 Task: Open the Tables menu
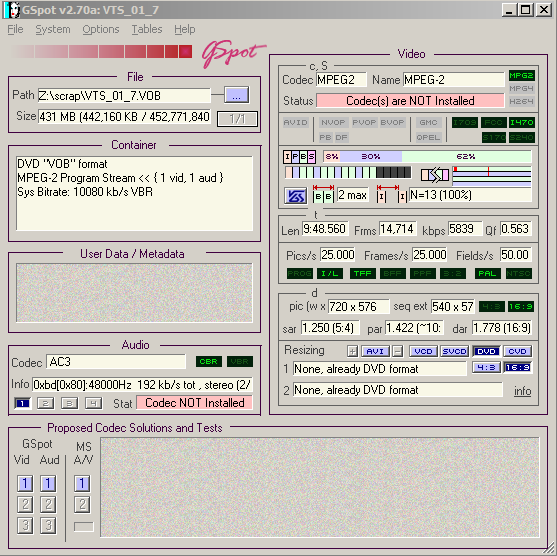pyautogui.click(x=147, y=29)
